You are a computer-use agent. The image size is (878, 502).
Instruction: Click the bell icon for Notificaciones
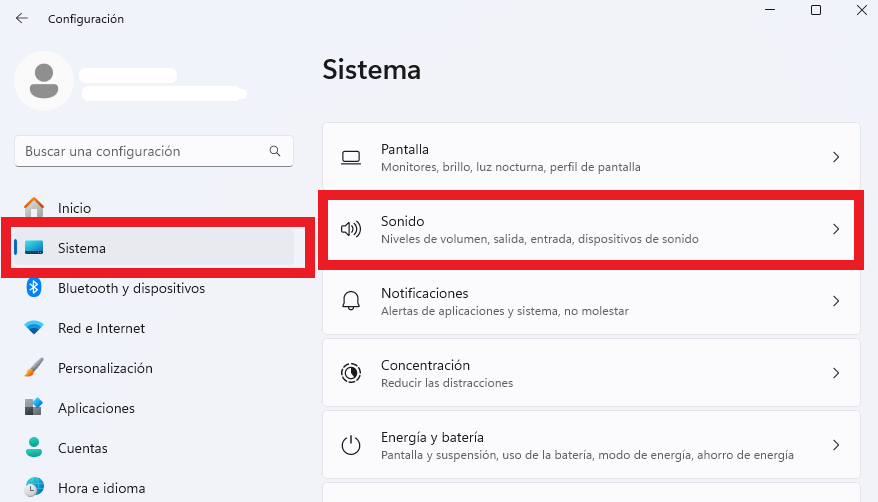tap(351, 301)
